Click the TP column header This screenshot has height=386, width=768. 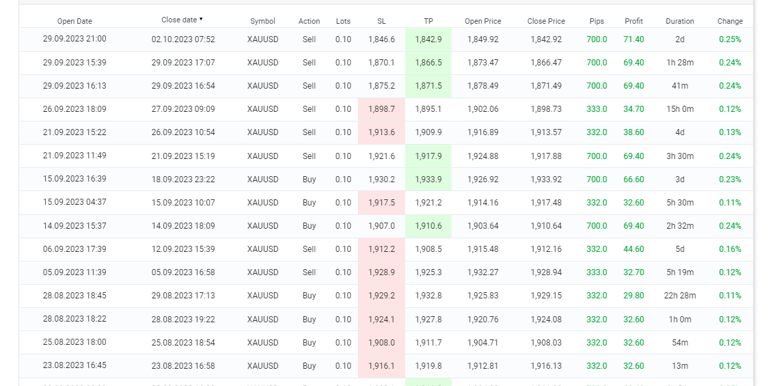click(x=428, y=21)
